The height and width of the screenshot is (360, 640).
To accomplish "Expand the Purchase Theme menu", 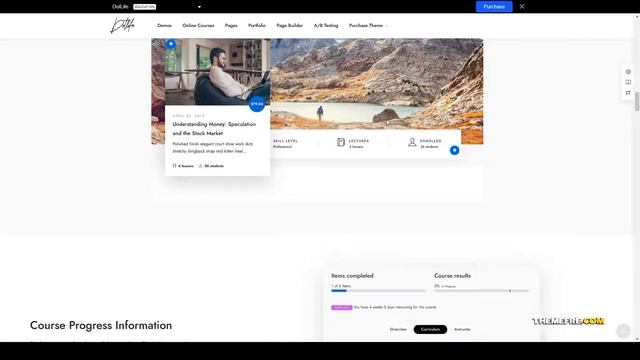I will [368, 25].
